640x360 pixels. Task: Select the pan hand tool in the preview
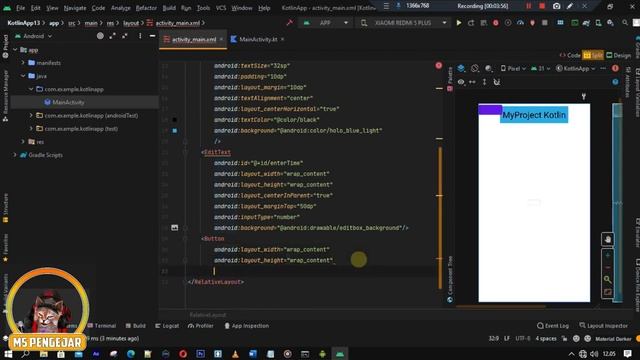[x=607, y=240]
